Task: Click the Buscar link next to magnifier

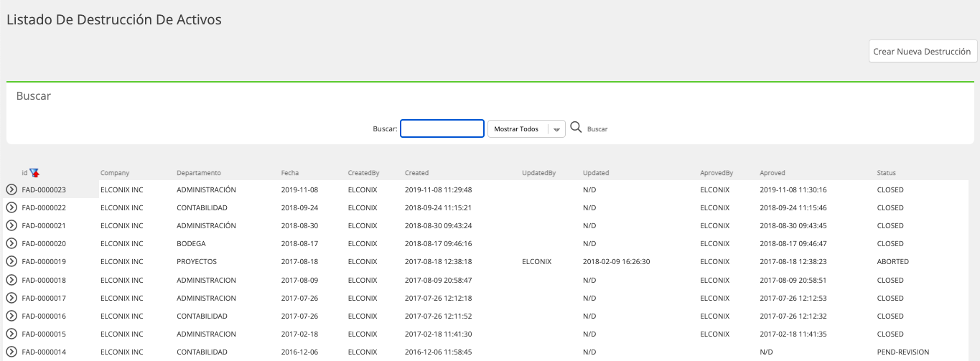Action: pos(597,129)
